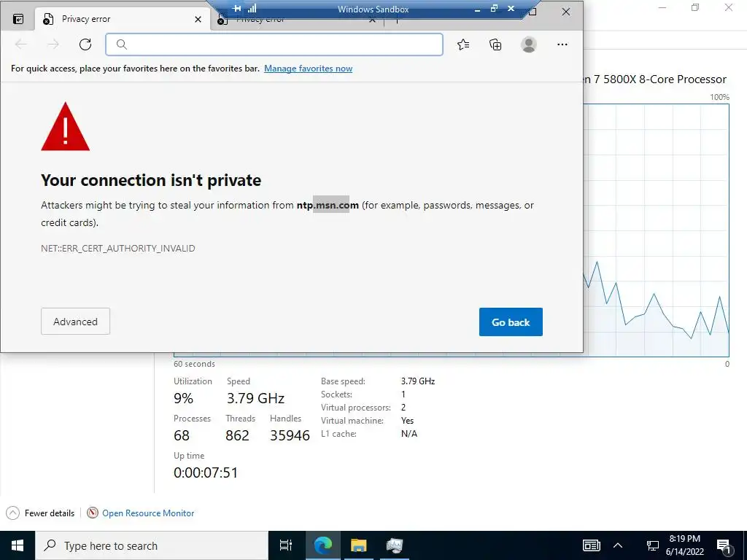Image resolution: width=747 pixels, height=560 pixels.
Task: Click the Processes value 68
Action: 182,435
